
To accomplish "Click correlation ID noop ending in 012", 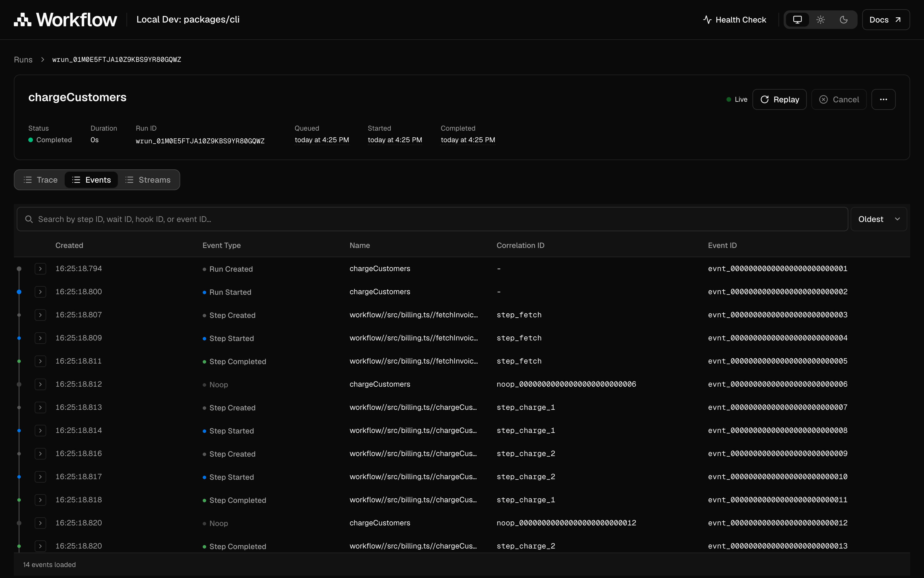I will pos(566,523).
